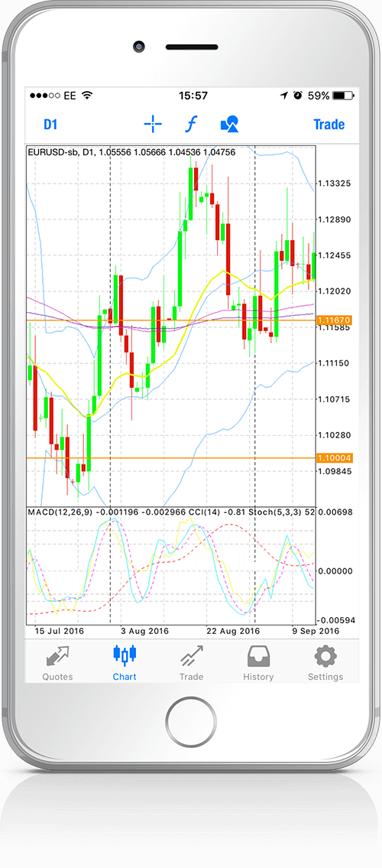This screenshot has height=868, width=382.
Task: Open the objects shapes icon
Action: tap(229, 125)
